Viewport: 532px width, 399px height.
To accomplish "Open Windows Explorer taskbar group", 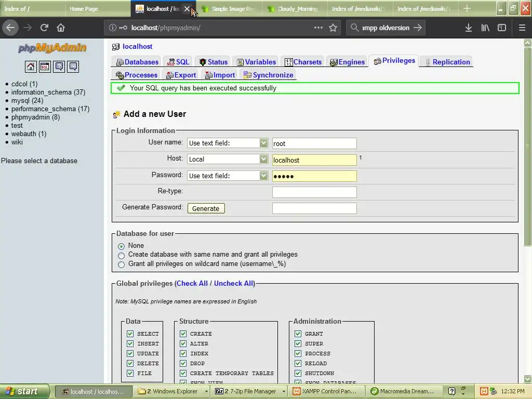I will [x=171, y=391].
